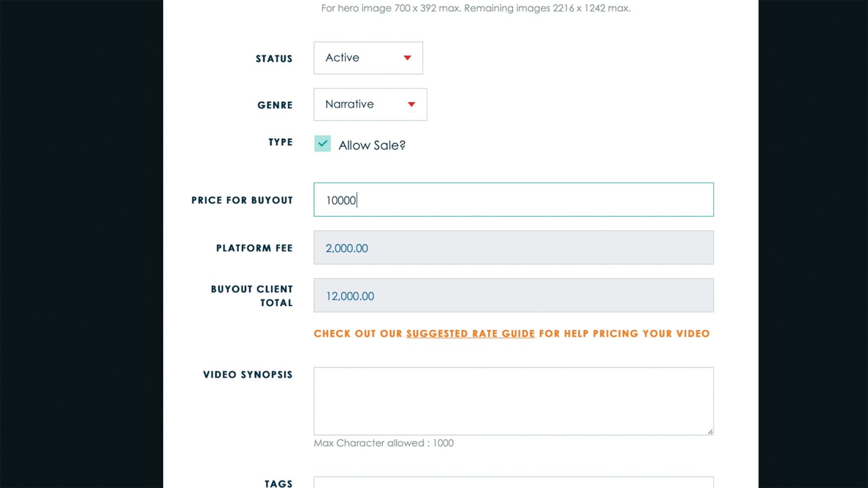Click the Buyout Client Total field
Screen dimensions: 868x488
click(513, 296)
